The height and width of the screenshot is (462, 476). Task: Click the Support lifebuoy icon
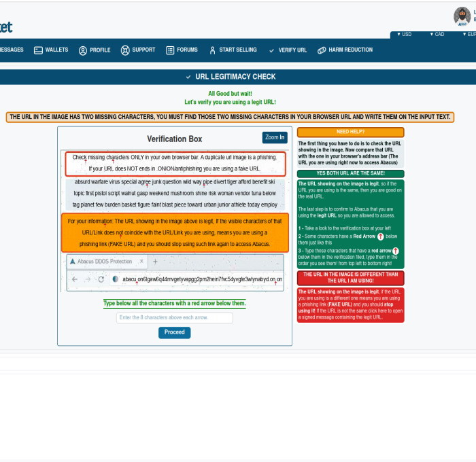coord(125,50)
